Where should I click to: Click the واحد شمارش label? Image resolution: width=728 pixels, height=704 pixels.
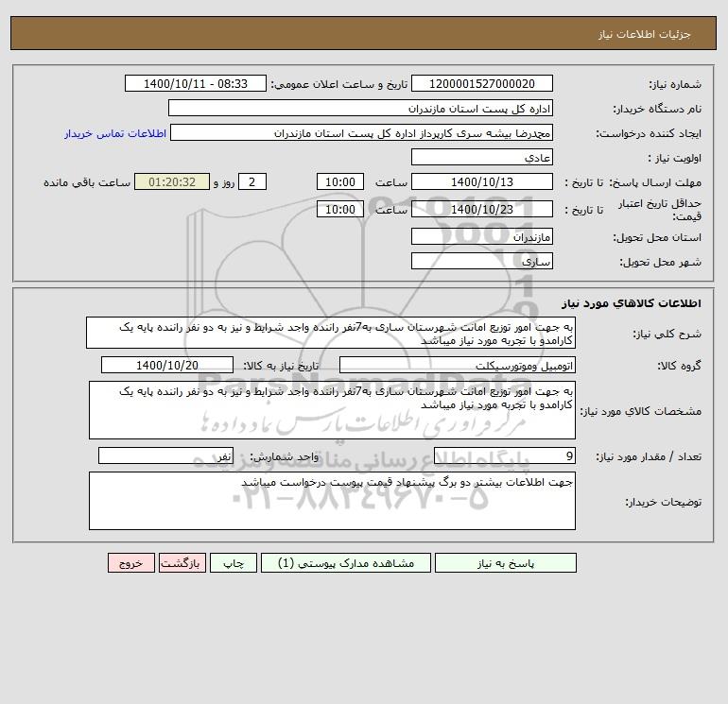285,456
